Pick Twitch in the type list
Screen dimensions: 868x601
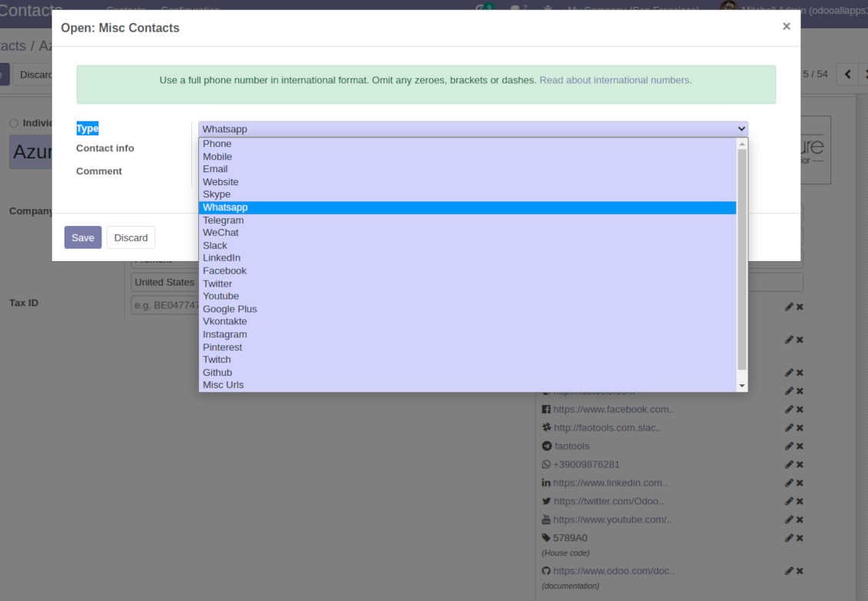(x=467, y=360)
